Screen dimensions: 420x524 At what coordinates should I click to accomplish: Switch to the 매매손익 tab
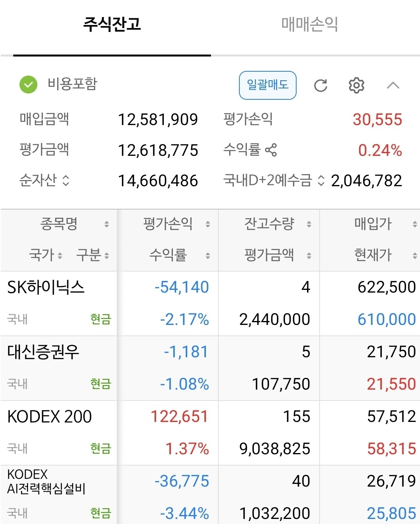click(309, 24)
